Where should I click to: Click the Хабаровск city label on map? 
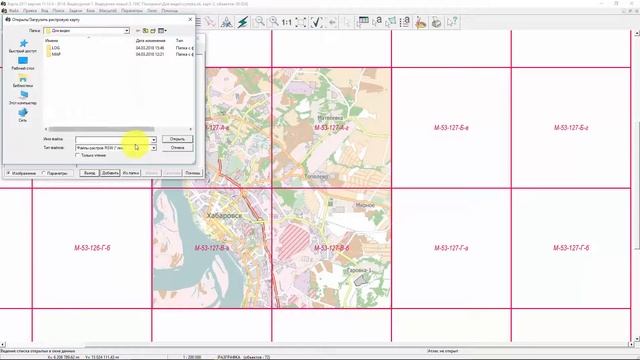coord(224,216)
